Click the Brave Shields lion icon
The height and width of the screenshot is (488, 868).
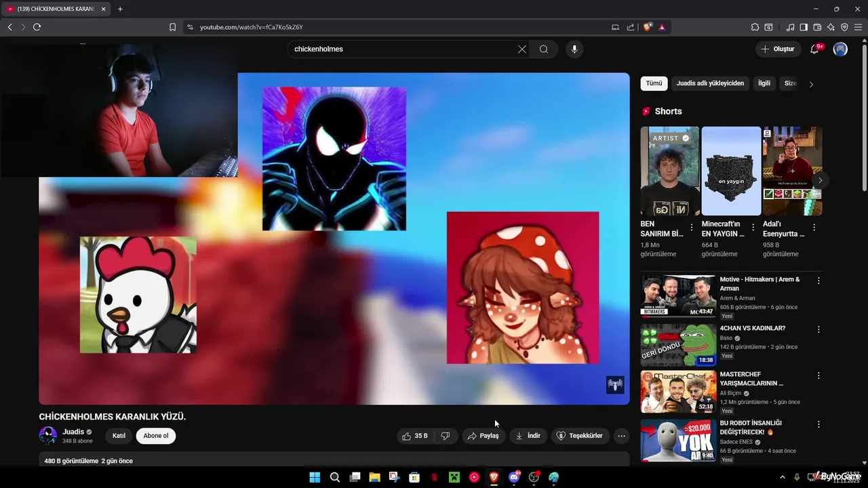[x=648, y=27]
